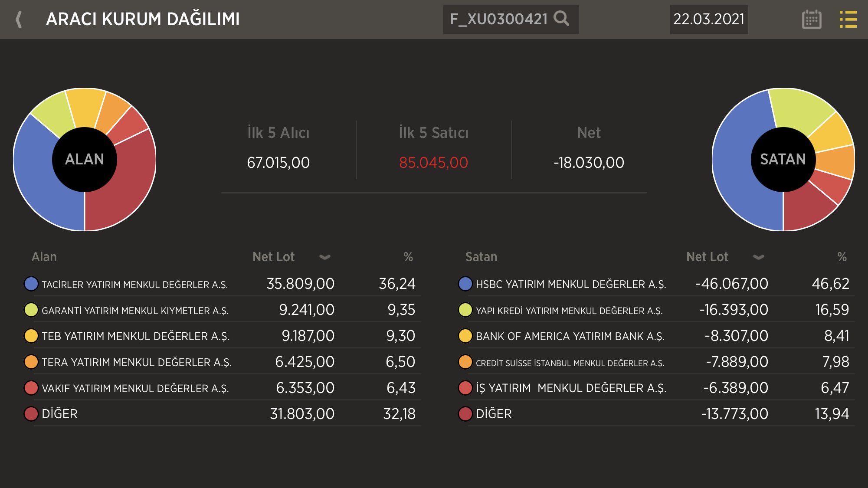Click the search magnifier icon
The height and width of the screenshot is (488, 868).
(x=561, y=19)
